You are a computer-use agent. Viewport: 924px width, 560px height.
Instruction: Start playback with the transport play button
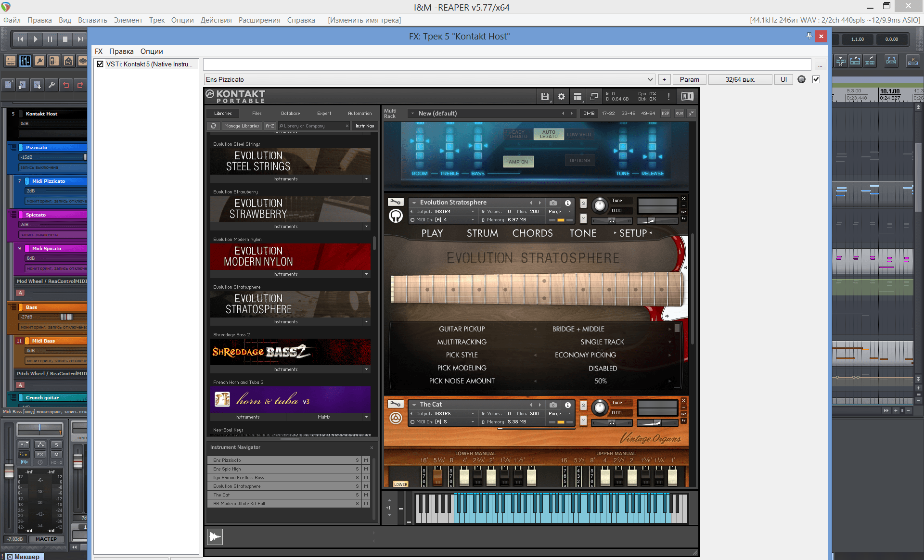click(35, 39)
